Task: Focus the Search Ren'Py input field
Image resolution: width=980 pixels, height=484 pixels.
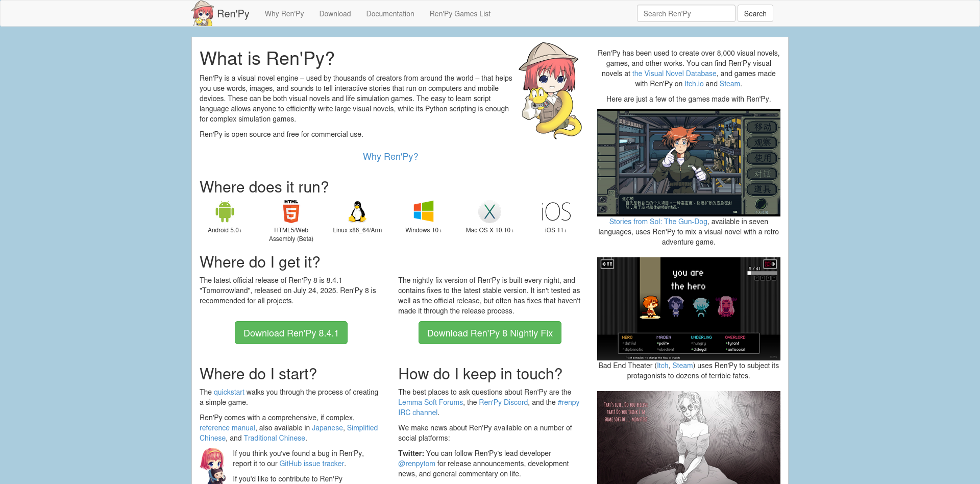Action: [x=685, y=14]
